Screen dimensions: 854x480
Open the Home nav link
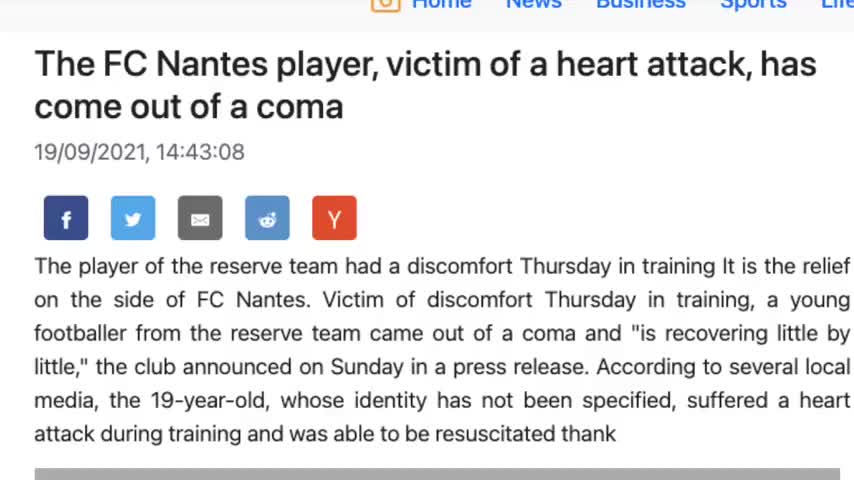point(442,4)
